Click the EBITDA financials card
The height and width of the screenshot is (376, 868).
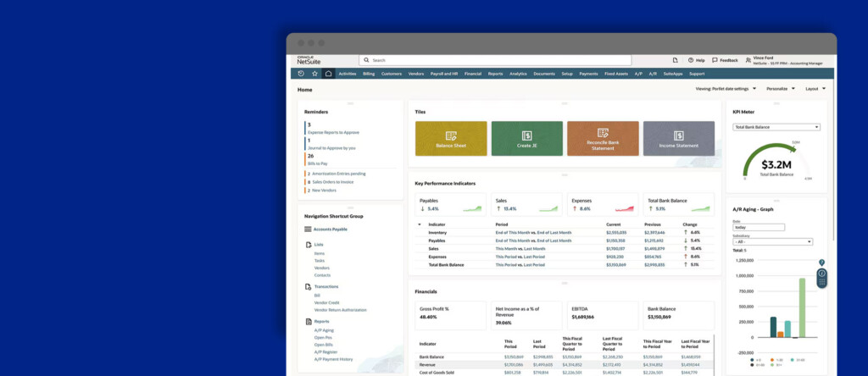click(603, 316)
